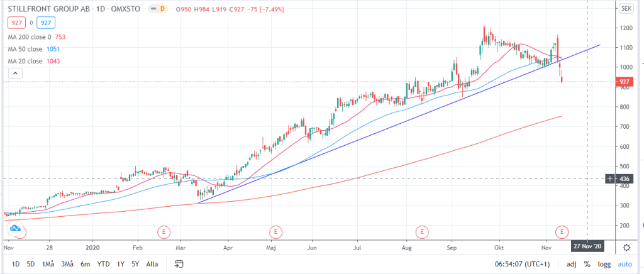Toggle auto scale option
The height and width of the screenshot is (274, 644).
[625, 264]
